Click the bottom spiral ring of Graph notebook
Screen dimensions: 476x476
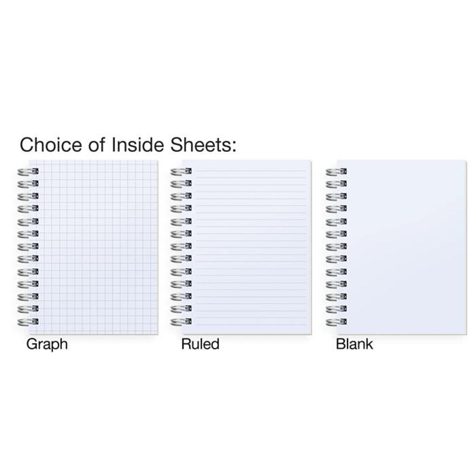pos(28,322)
